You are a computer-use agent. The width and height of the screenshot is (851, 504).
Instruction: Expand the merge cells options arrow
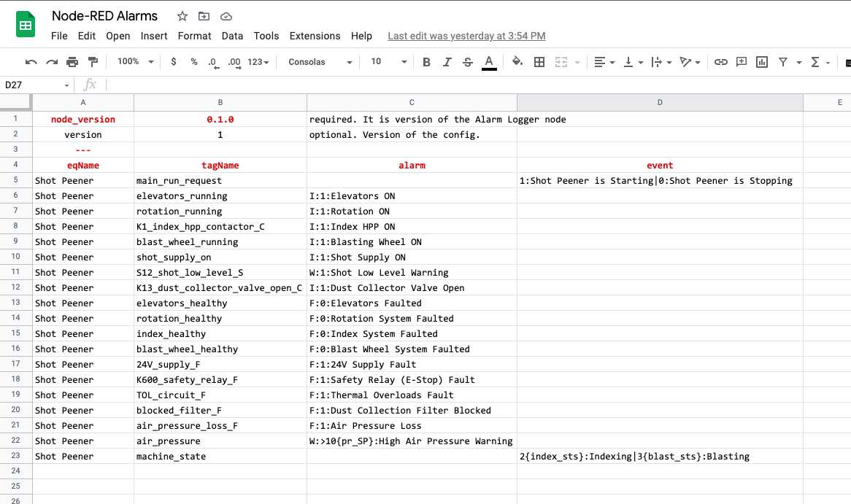pos(577,63)
